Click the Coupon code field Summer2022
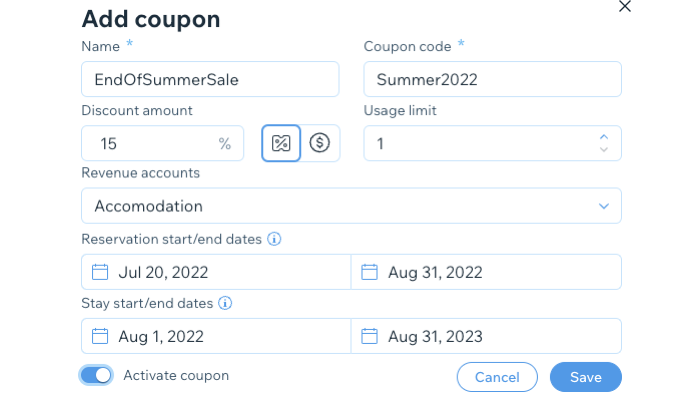Image resolution: width=700 pixels, height=393 pixels. (492, 79)
